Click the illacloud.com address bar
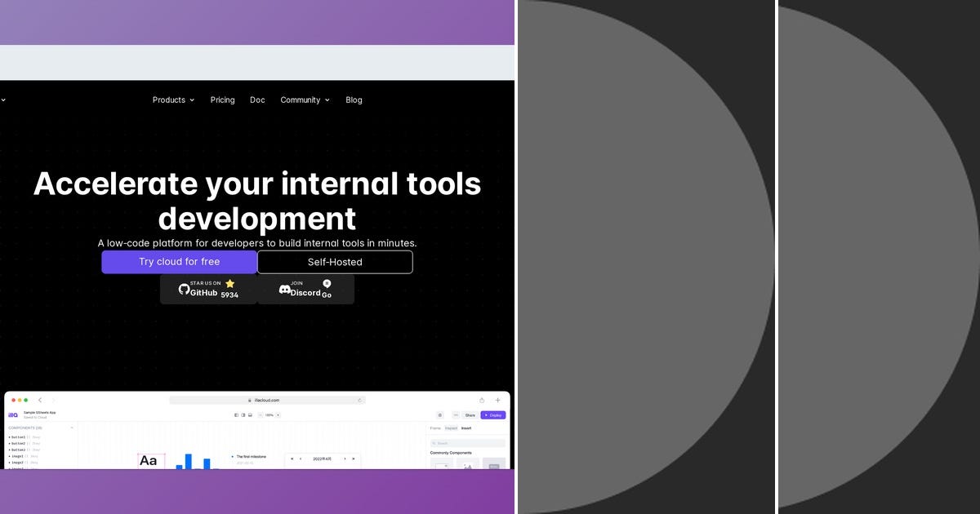This screenshot has height=514, width=980. [x=266, y=400]
